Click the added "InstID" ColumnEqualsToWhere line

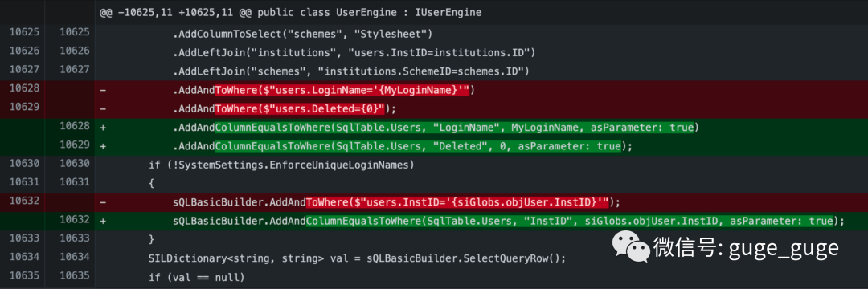[x=508, y=221]
